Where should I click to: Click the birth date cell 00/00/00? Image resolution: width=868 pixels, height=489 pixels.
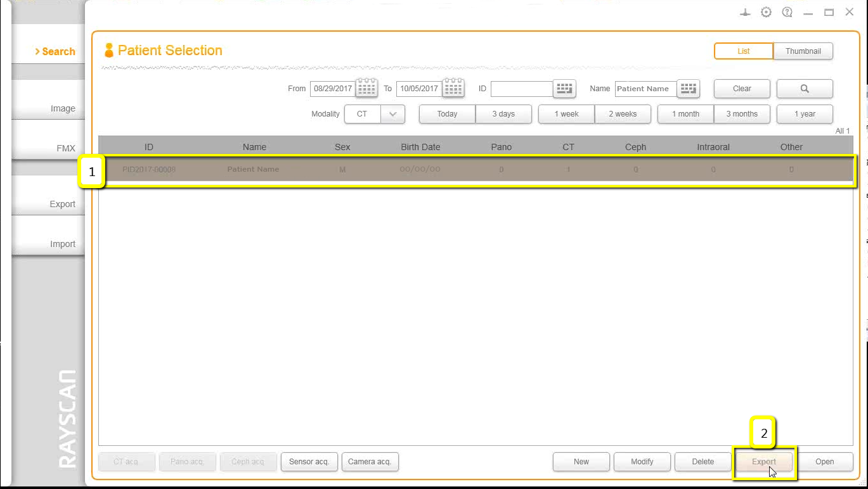420,170
